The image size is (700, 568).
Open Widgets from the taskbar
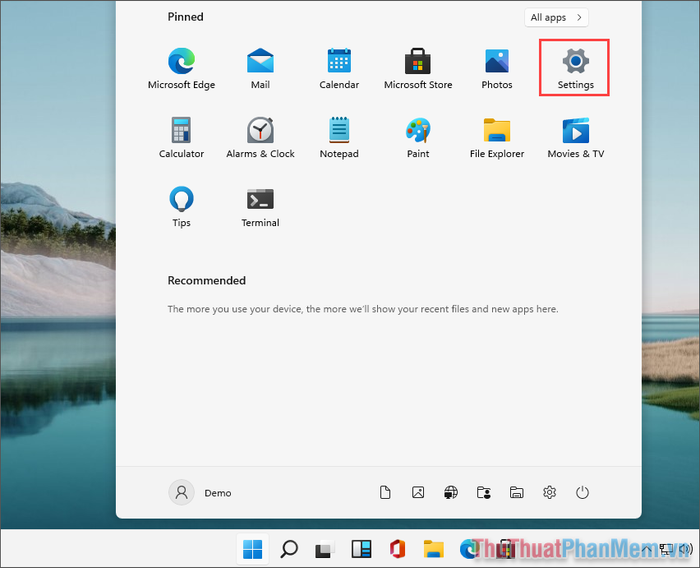click(361, 549)
